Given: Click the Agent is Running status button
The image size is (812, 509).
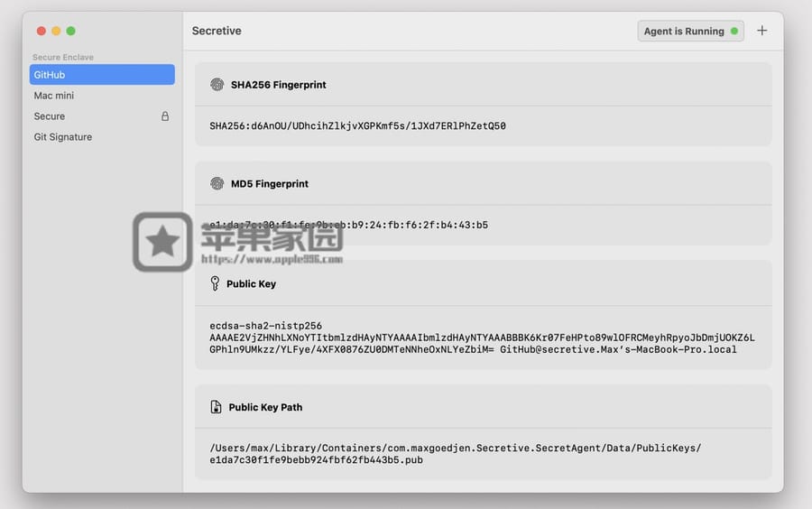Looking at the screenshot, I should coord(690,31).
